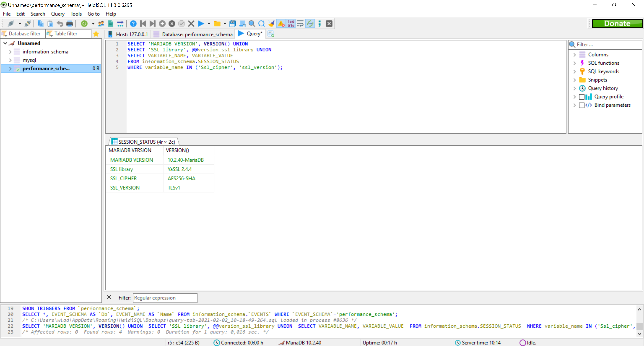Open the Tools menu
Viewport: 644px width, 346px height.
[x=76, y=14]
